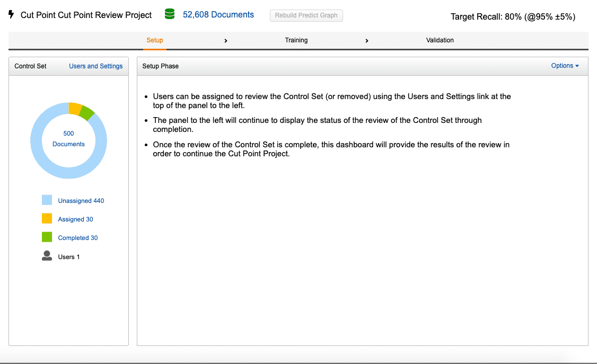
Task: Select the blue Unassigned legend swatch
Action: [47, 200]
